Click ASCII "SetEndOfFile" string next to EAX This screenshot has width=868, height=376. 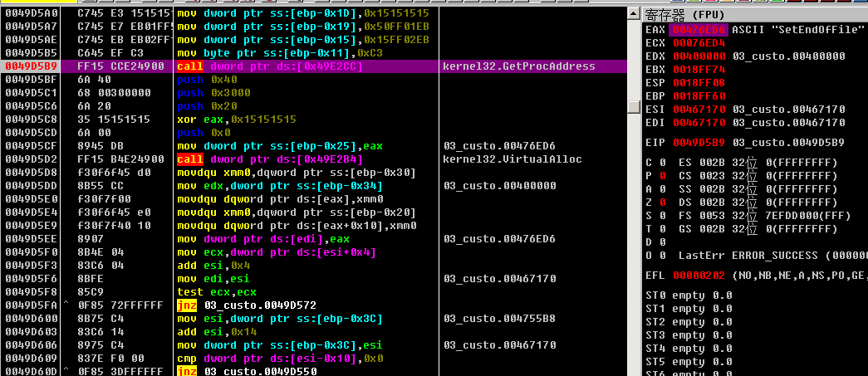[798, 29]
